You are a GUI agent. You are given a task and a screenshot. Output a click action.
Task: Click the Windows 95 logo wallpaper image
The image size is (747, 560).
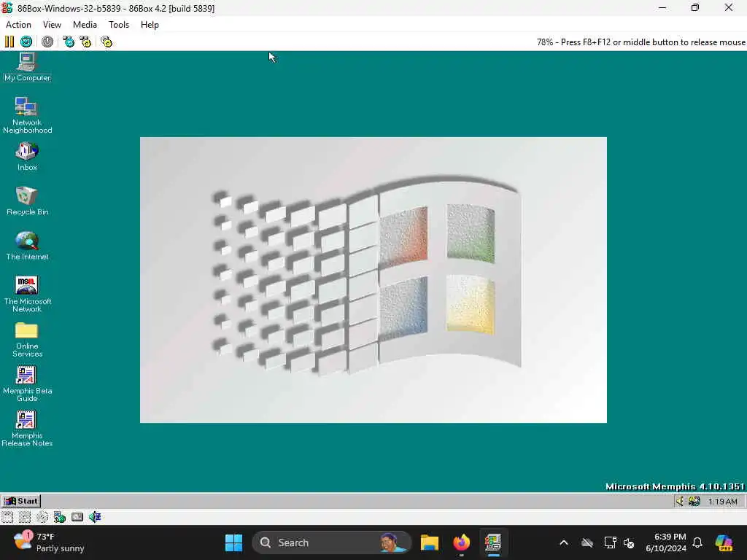(373, 280)
